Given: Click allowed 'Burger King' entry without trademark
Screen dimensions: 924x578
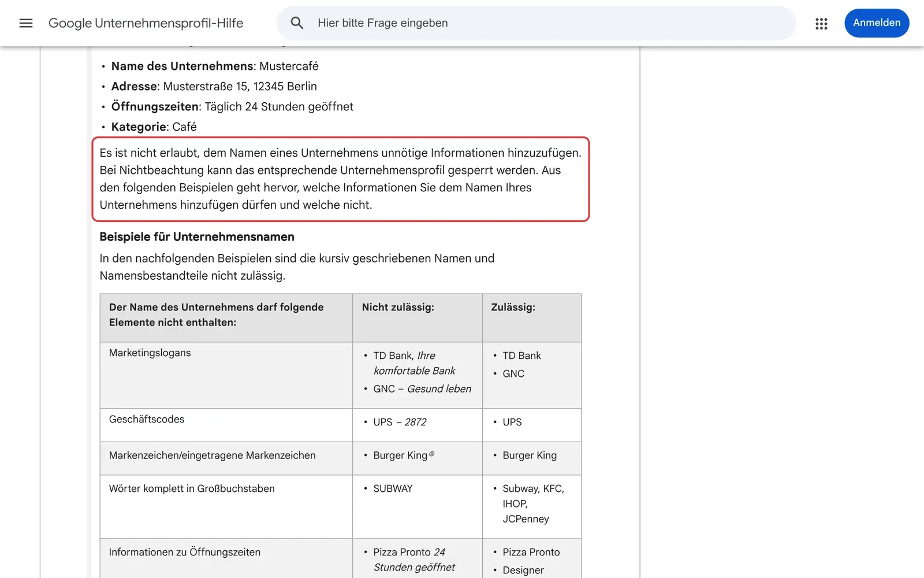Looking at the screenshot, I should (x=530, y=455).
